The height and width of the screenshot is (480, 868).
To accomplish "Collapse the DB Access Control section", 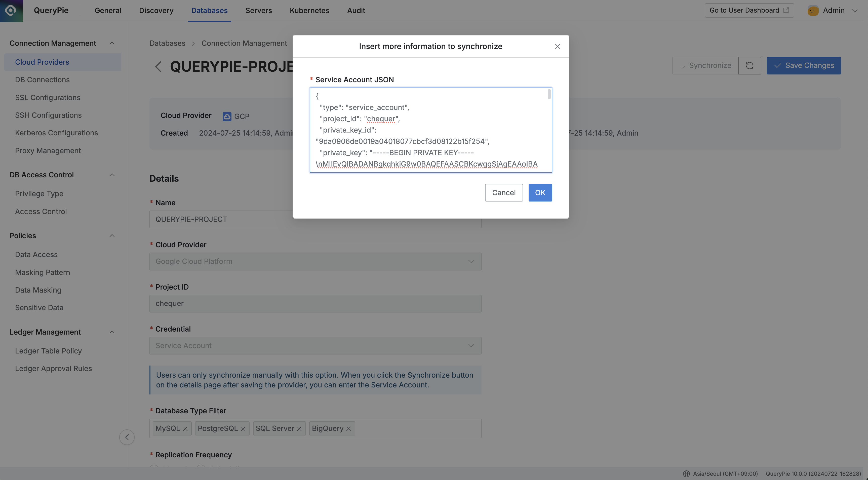I will (x=112, y=175).
